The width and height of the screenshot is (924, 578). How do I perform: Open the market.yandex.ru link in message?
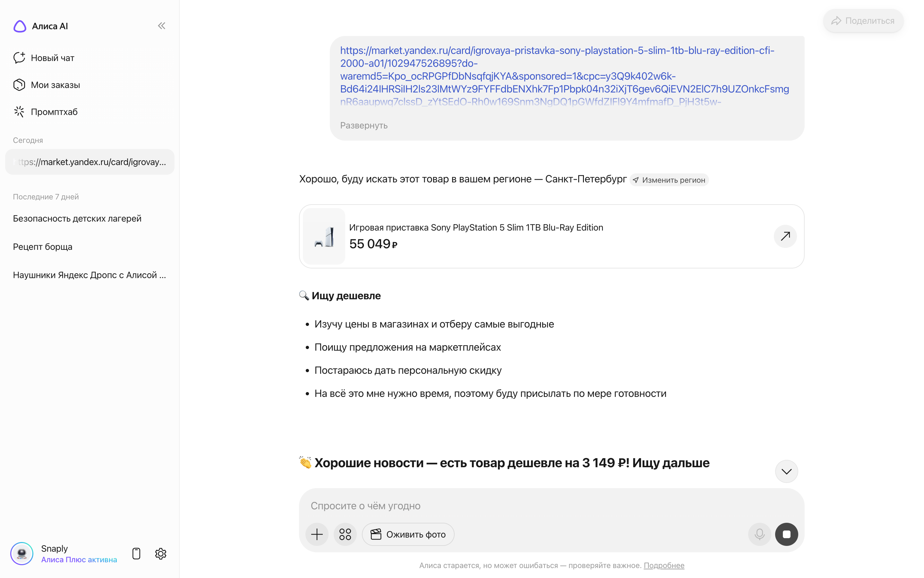coord(565,76)
